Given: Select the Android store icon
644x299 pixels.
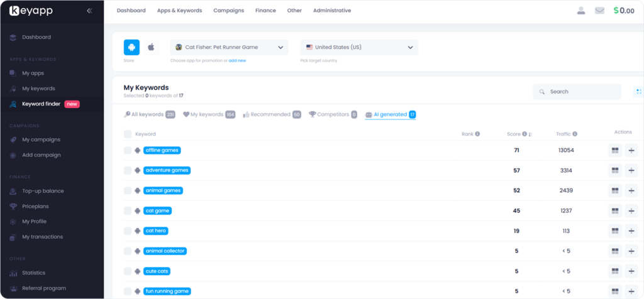Looking at the screenshot, I should (131, 47).
